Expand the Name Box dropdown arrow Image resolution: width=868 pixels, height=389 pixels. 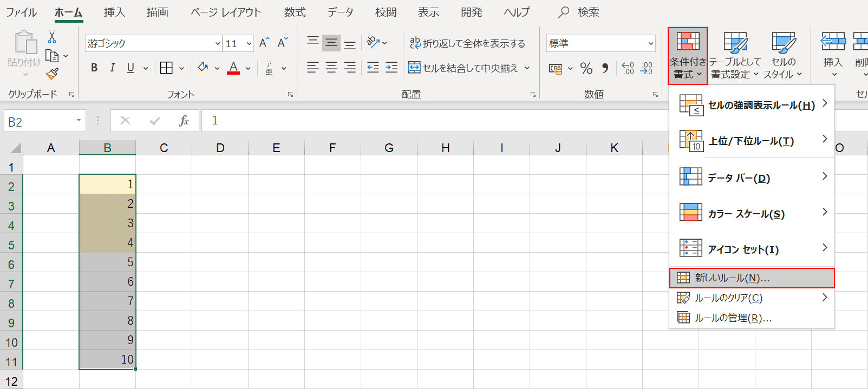(x=79, y=121)
